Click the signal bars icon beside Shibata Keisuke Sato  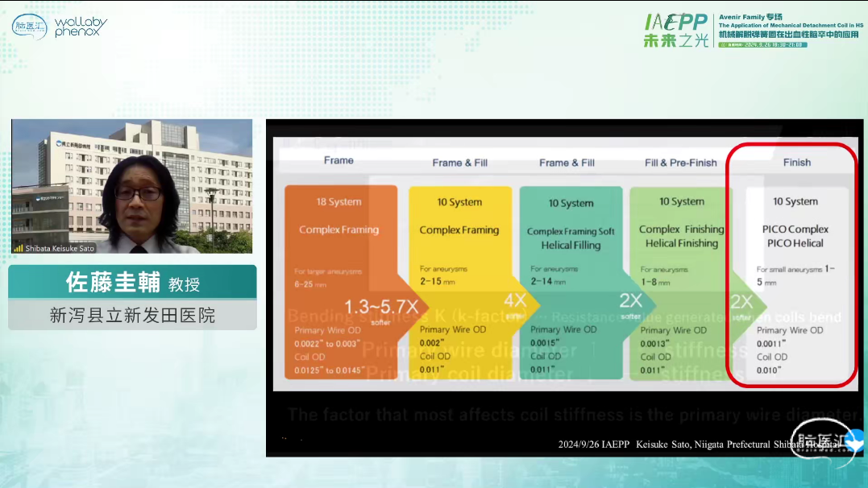point(19,248)
